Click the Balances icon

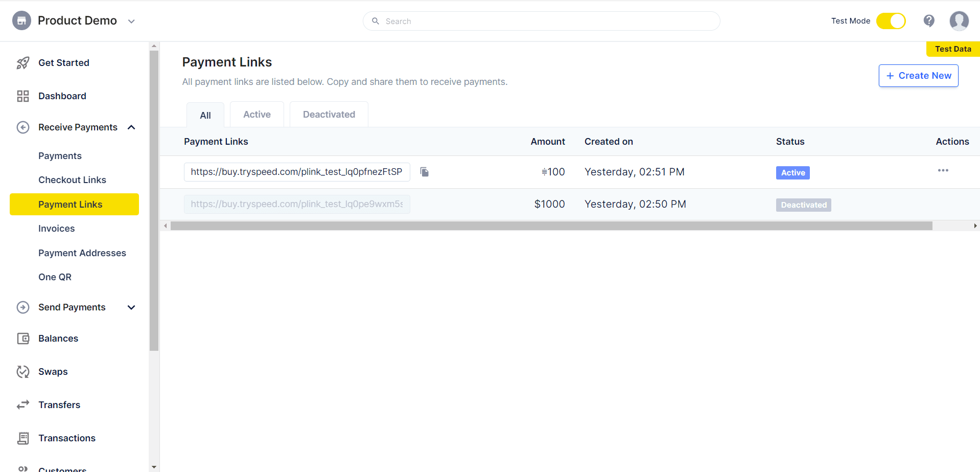coord(23,338)
